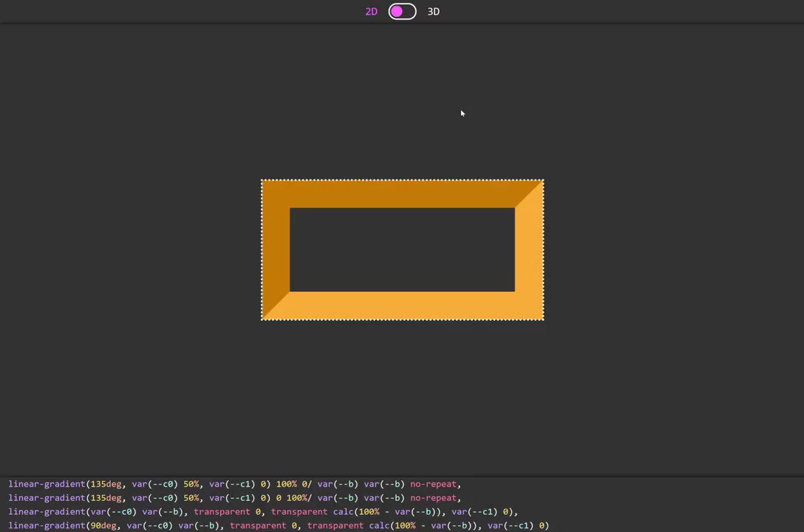Toggle the 2D/3D view switch
Screen dimensions: 804x532
[x=402, y=11]
